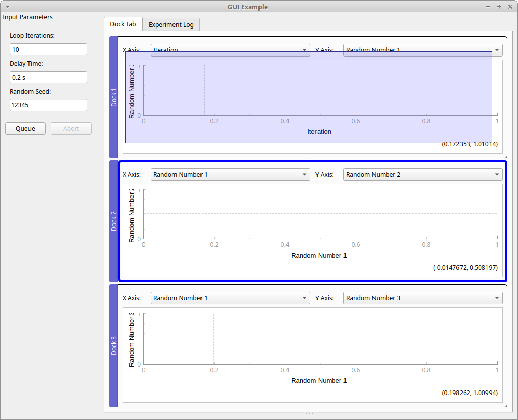Click the Queue button
The image size is (518, 420).
(25, 128)
